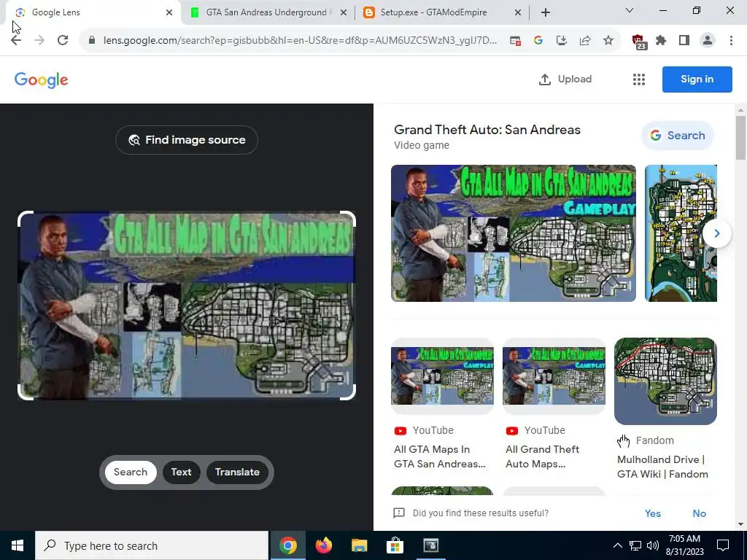747x560 pixels.
Task: Show hidden system tray icons
Action: coord(617,545)
